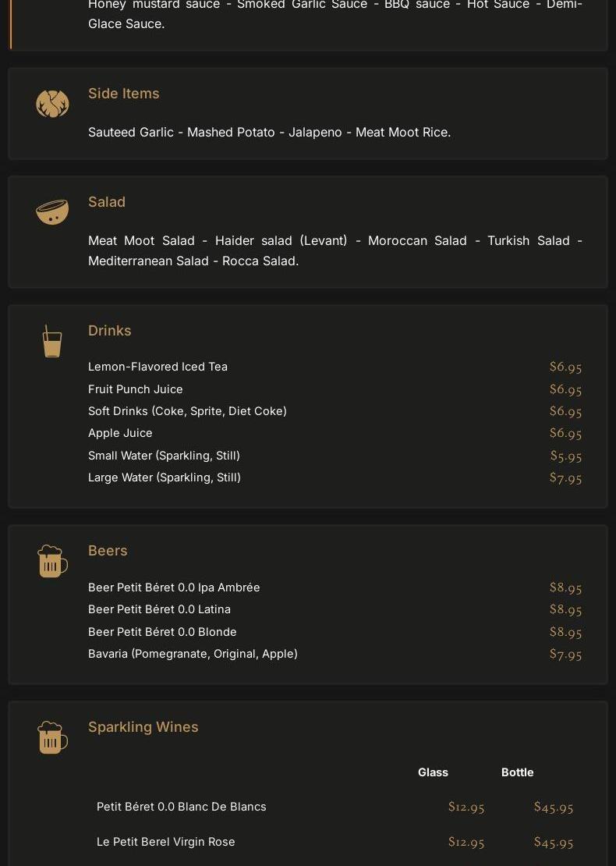Choose Bavaria (Pomegranate, Original, Apple)
The height and width of the screenshot is (866, 616).
(x=335, y=654)
